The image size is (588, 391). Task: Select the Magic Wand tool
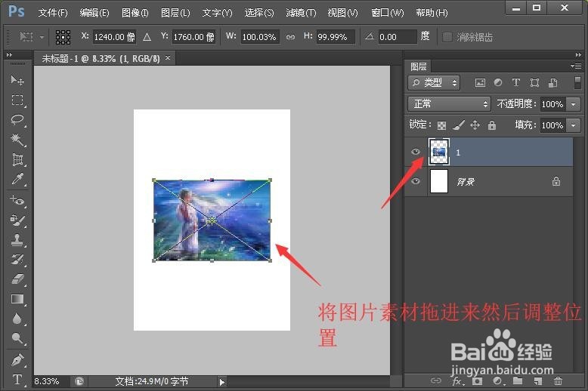17,140
